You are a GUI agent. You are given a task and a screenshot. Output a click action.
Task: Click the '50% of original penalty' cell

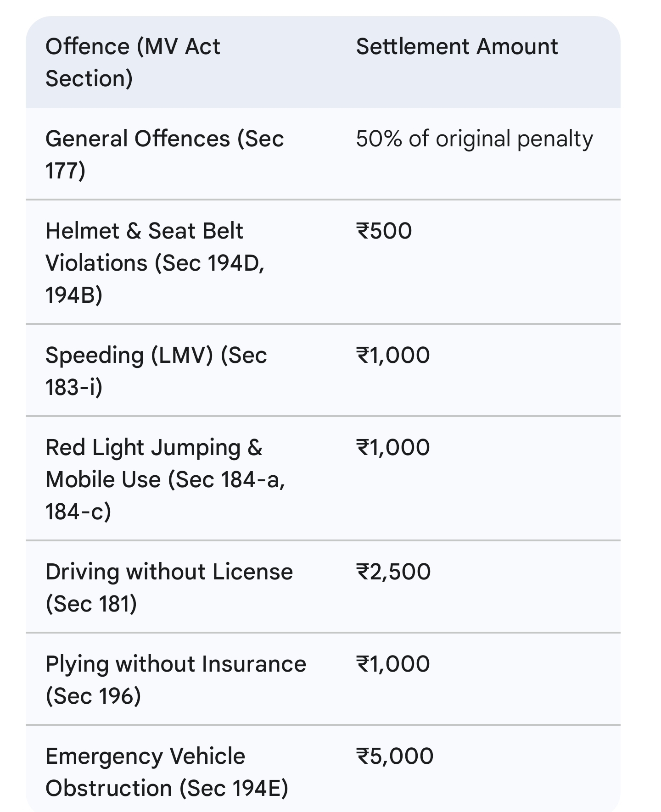[474, 139]
